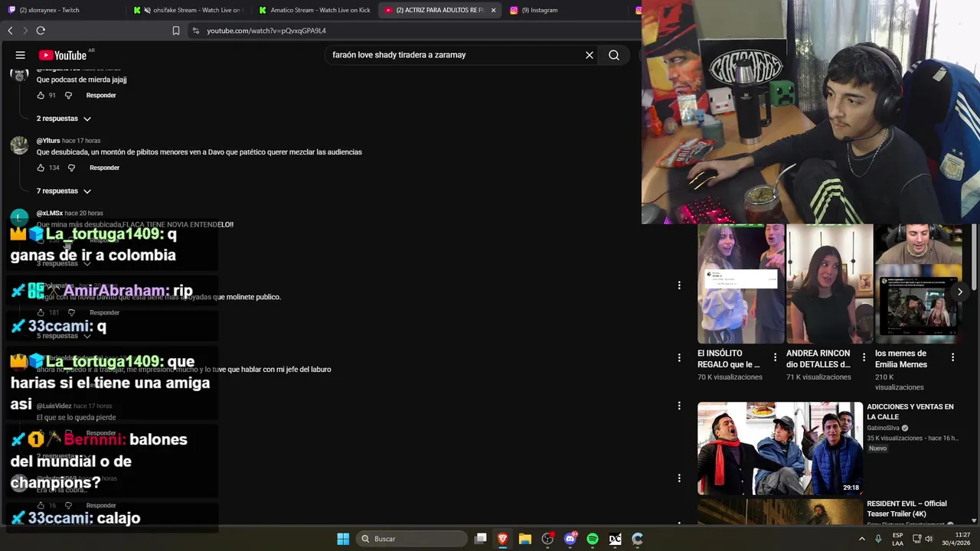Screen dimensions: 980x551
Task: Reload the current YouTube page
Action: click(x=41, y=31)
